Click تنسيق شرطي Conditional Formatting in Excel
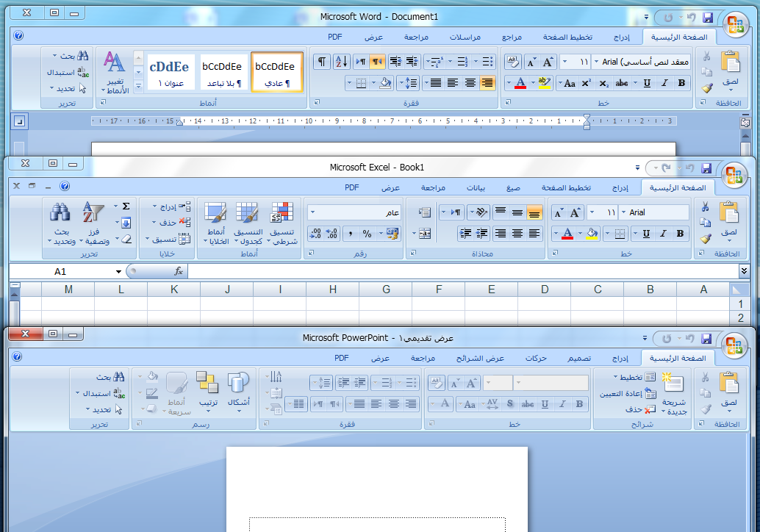The width and height of the screenshot is (760, 532). coord(282,223)
